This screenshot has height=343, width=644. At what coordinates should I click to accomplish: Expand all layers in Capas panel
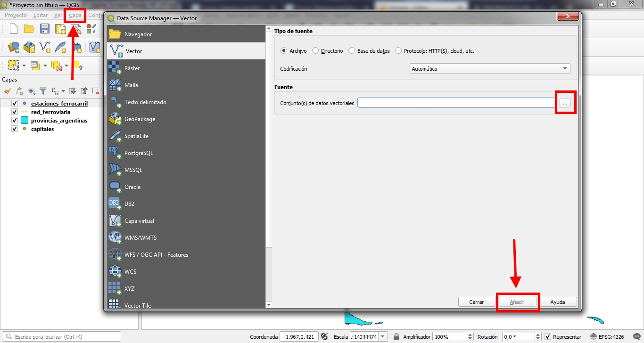click(x=73, y=91)
